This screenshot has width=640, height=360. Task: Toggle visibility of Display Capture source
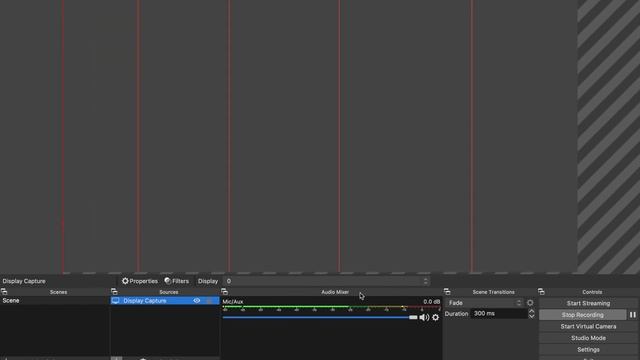point(197,301)
